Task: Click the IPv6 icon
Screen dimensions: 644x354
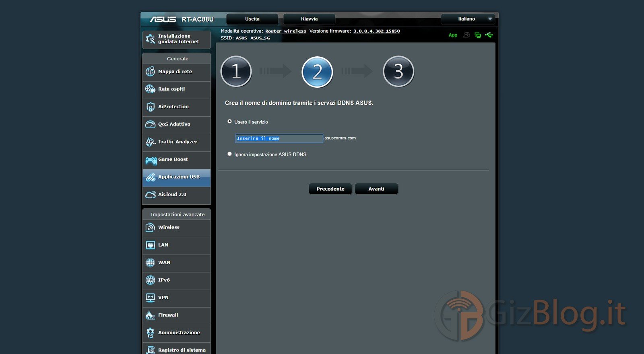Action: [150, 280]
